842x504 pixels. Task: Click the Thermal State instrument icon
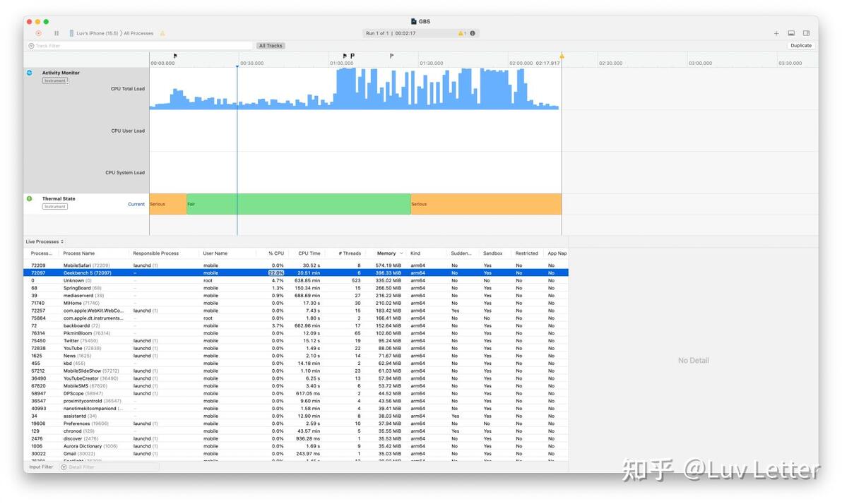[x=30, y=198]
